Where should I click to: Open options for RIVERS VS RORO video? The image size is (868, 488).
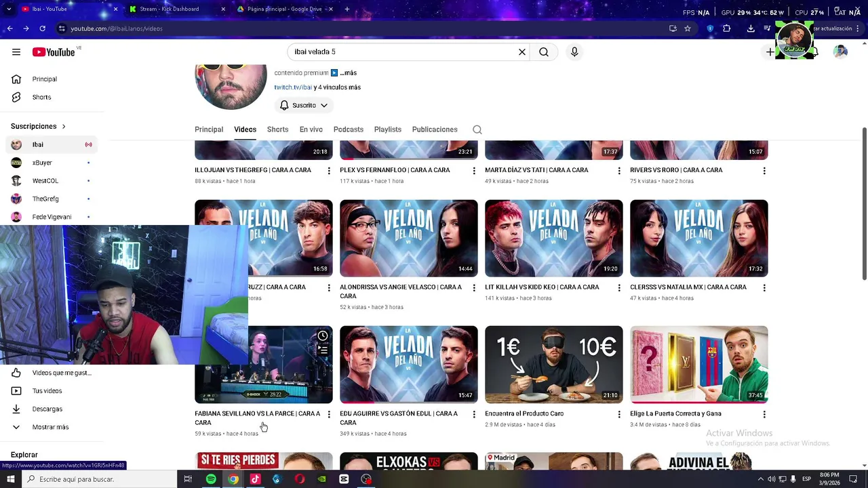point(764,171)
